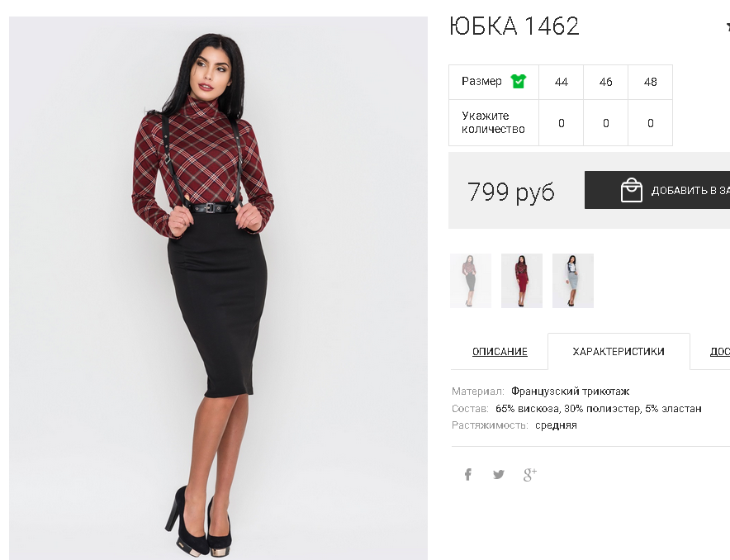
Task: View the burgundy skirt thumbnail
Action: point(522,281)
